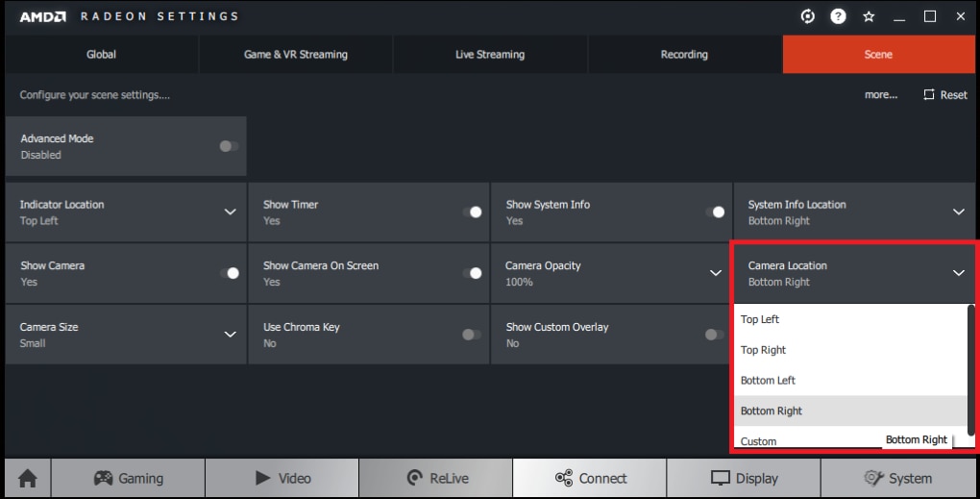Enable the Use Chroma Key toggle
The width and height of the screenshot is (980, 499).
[472, 335]
